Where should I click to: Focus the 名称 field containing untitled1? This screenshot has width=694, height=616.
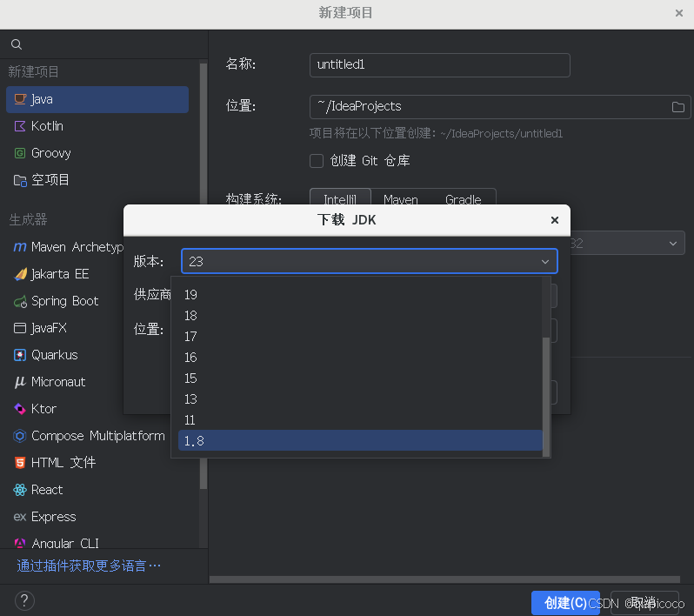coord(439,65)
